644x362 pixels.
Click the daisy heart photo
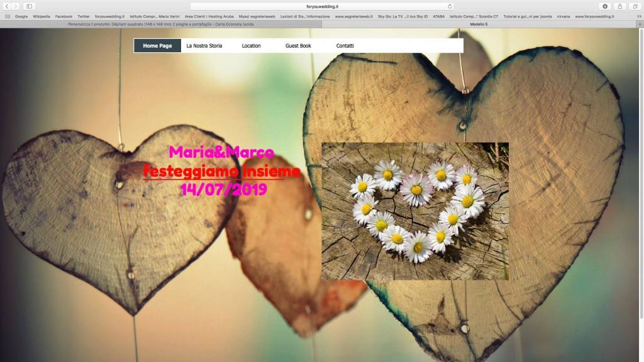[x=414, y=211]
